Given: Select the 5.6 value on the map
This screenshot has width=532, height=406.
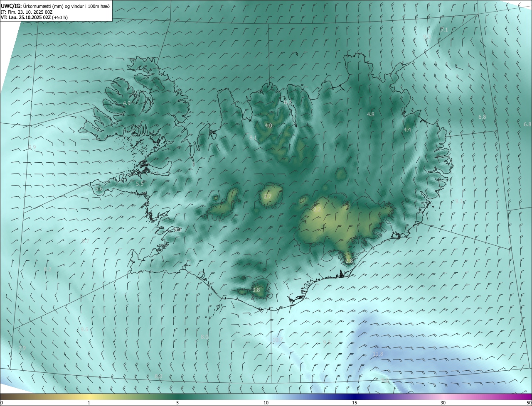Looking at the screenshot, I should click(x=99, y=189).
